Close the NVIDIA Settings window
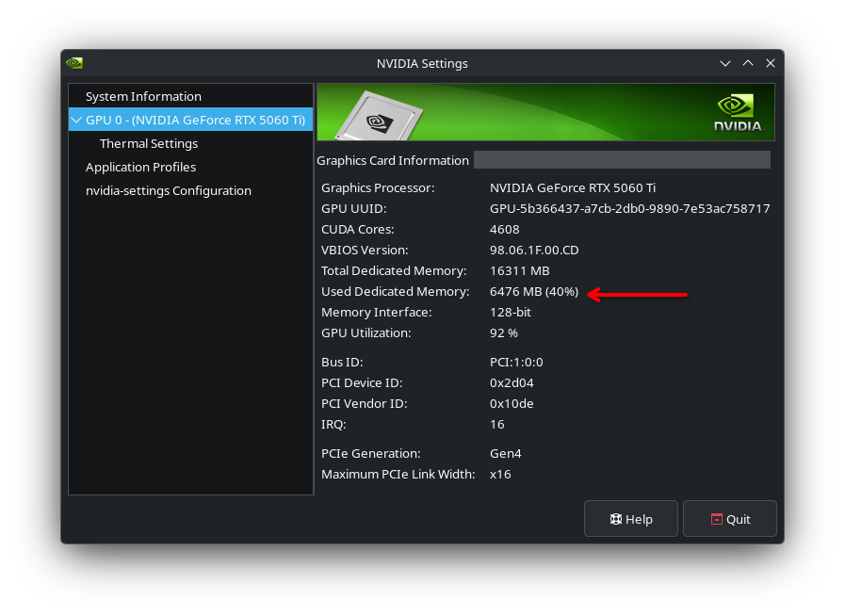The image size is (845, 616). (x=771, y=63)
